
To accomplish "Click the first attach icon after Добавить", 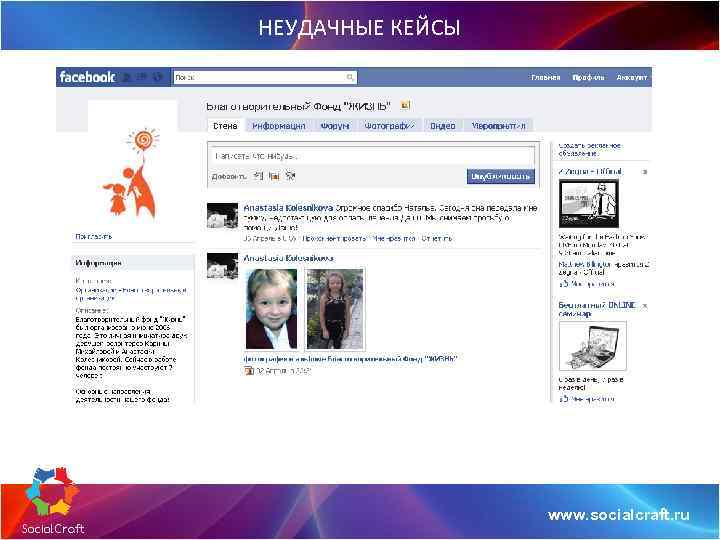I will pyautogui.click(x=259, y=176).
